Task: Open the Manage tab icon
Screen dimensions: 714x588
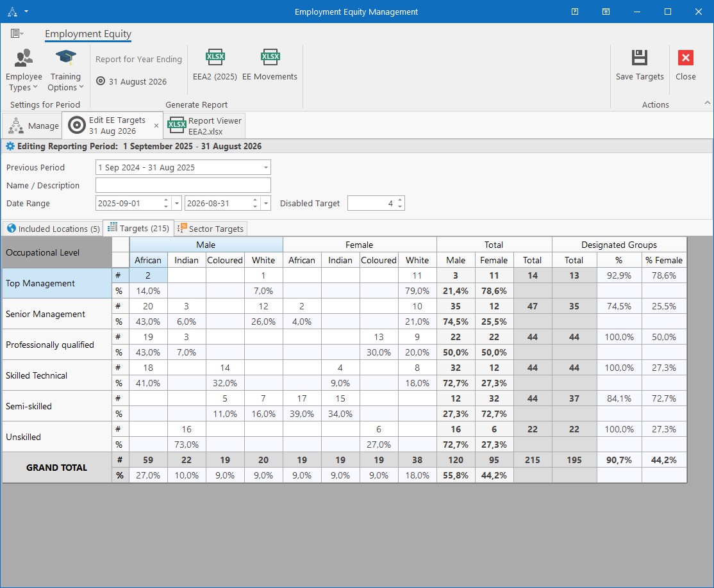Action: [16, 126]
